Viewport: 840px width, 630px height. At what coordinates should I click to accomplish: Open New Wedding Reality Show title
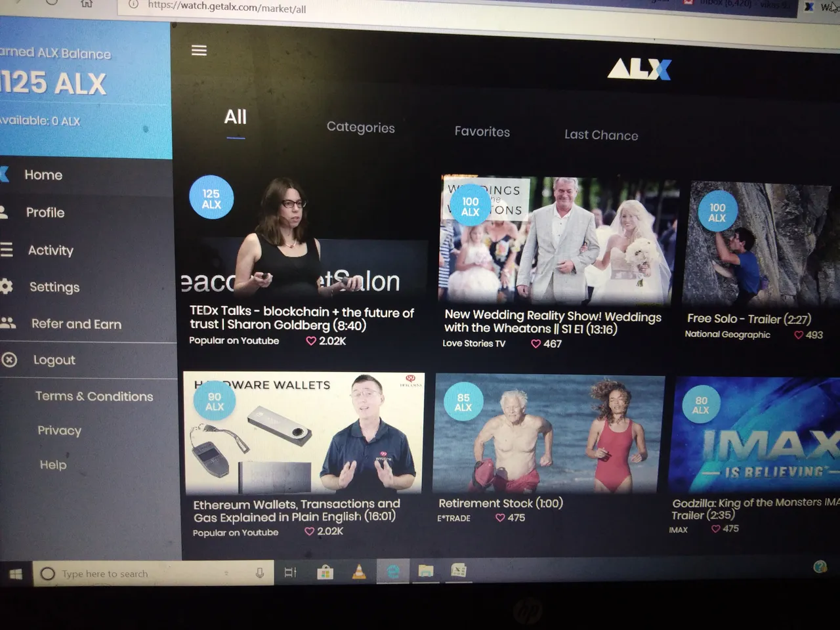coord(553,322)
